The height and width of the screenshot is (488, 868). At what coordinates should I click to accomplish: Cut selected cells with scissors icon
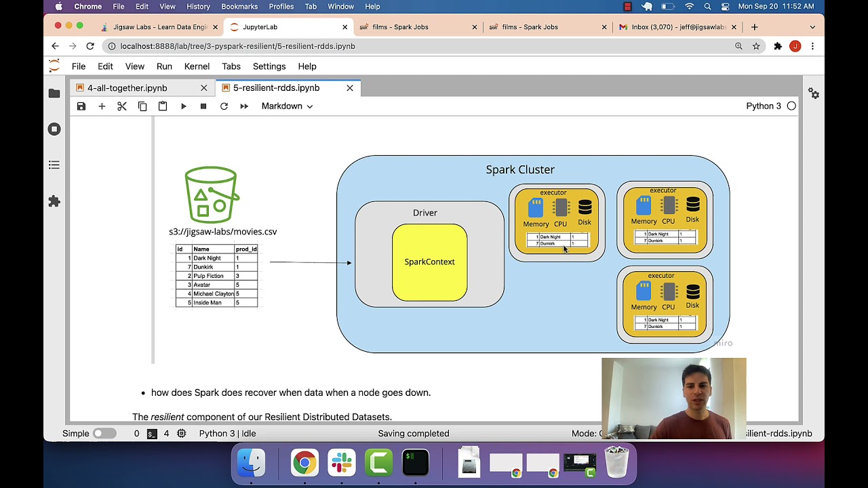click(122, 106)
